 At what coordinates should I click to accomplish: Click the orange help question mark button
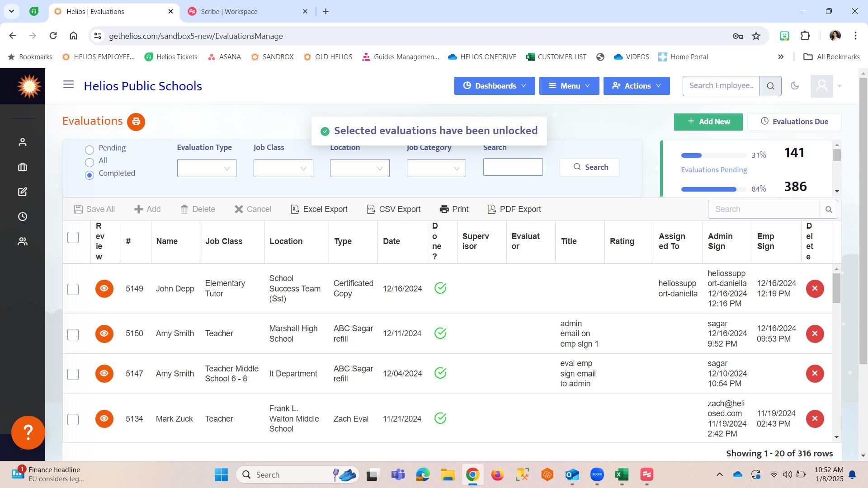coord(28,433)
